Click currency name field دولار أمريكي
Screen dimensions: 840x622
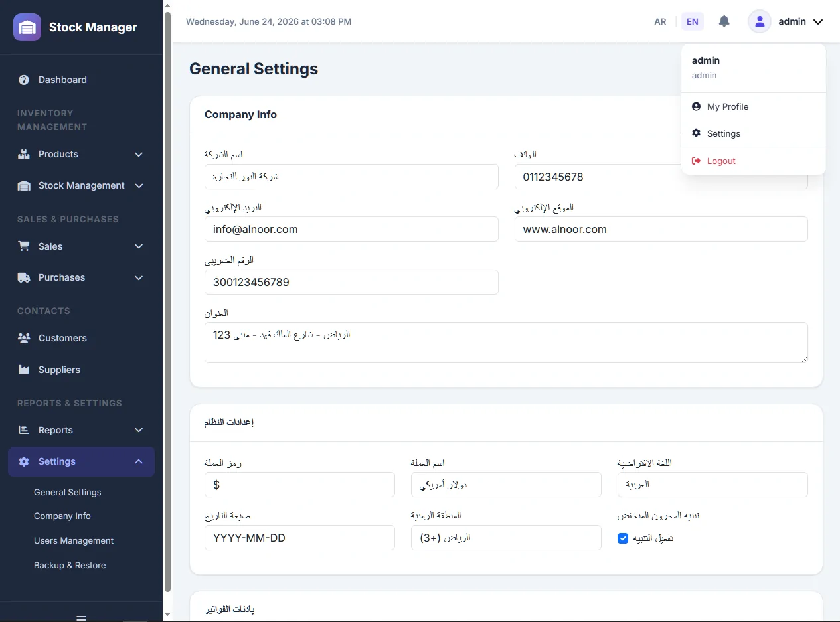(506, 485)
